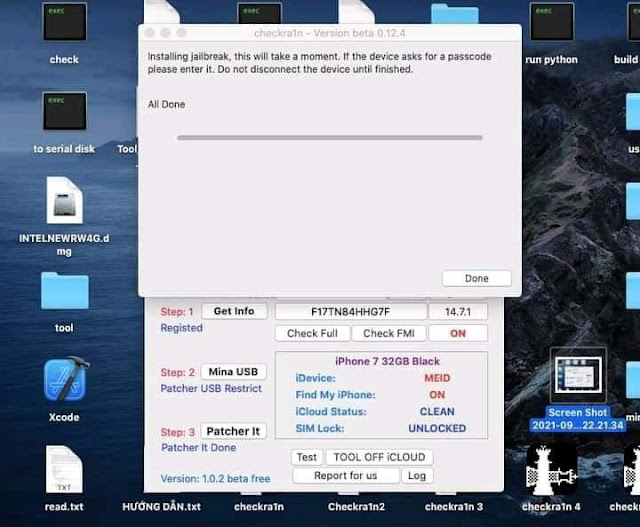The image size is (640, 527).
Task: Select the serial number field F17TN84HHG7F
Action: 351,312
